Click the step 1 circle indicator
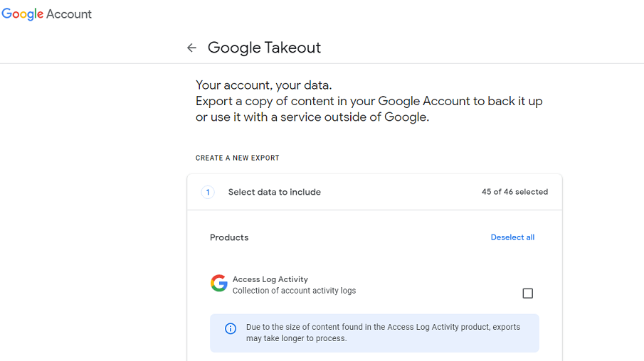The image size is (644, 361). coord(208,192)
